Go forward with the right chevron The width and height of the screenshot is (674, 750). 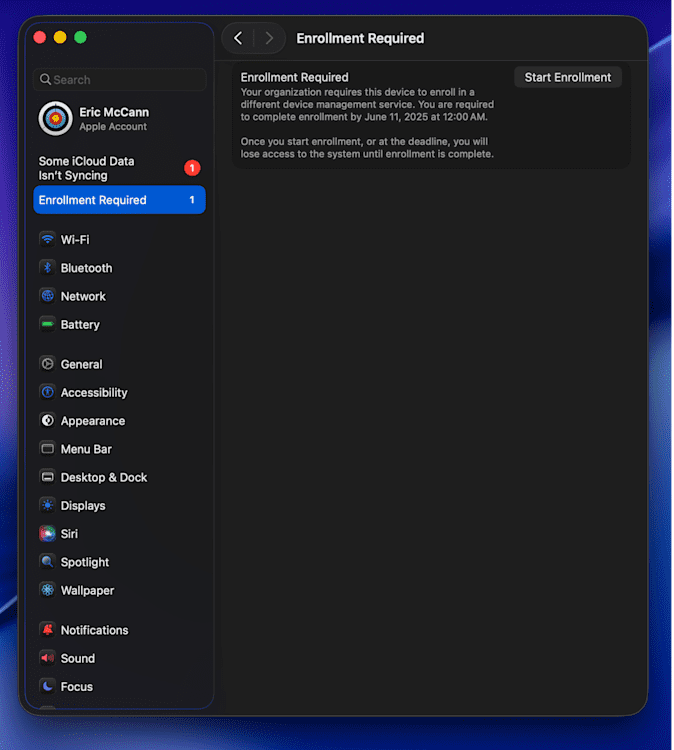pyautogui.click(x=269, y=38)
